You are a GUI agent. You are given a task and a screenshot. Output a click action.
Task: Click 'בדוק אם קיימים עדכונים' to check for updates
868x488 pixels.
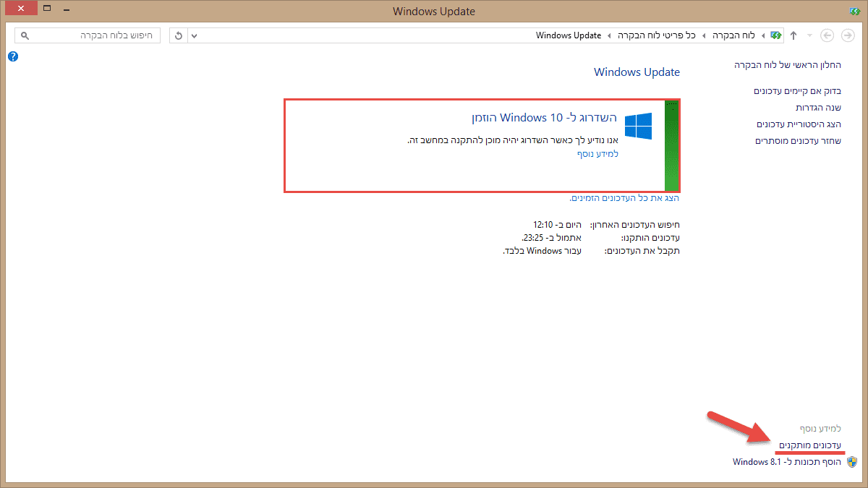pyautogui.click(x=797, y=91)
